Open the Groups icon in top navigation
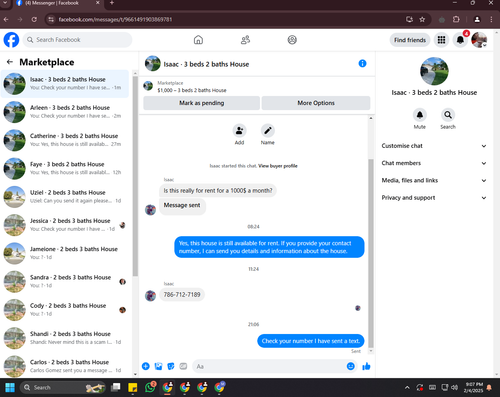Viewport: 500px width, 397px height. [x=292, y=40]
